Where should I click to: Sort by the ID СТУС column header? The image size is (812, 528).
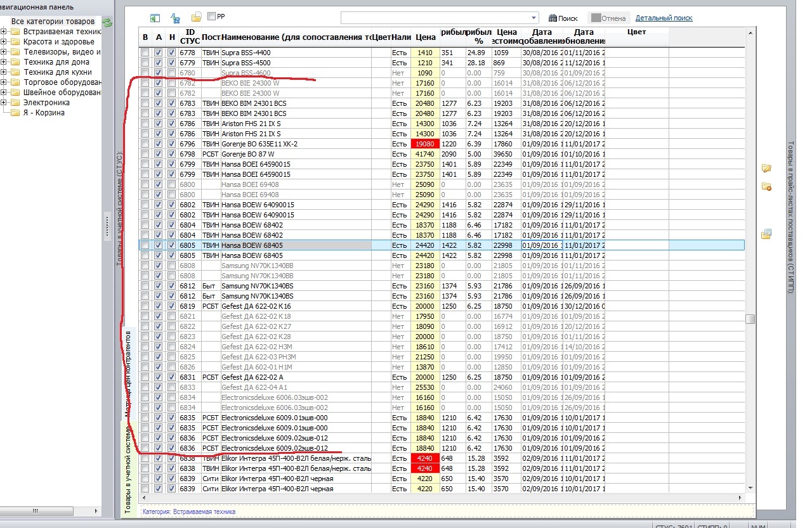pos(189,37)
